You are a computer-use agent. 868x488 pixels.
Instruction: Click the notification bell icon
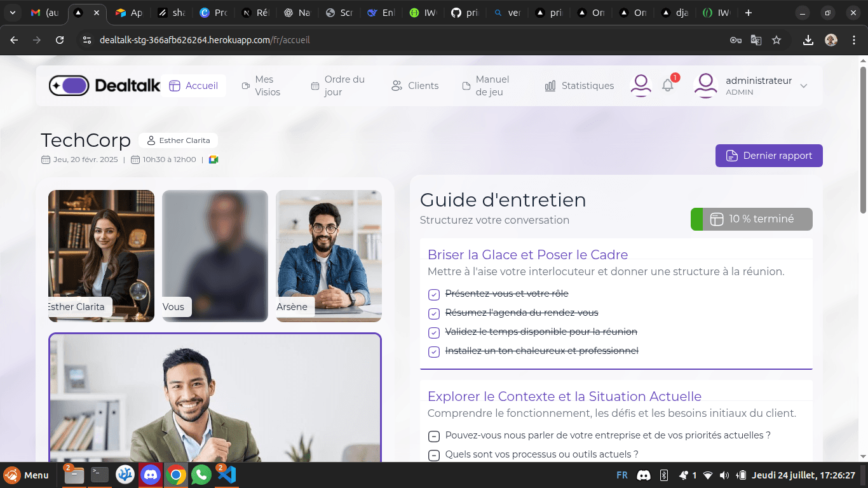[x=667, y=85]
